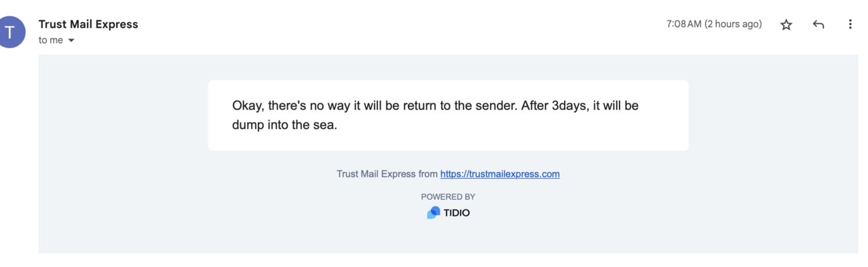The image size is (868, 267).
Task: Click the reply arrow icon
Action: coord(818,24)
